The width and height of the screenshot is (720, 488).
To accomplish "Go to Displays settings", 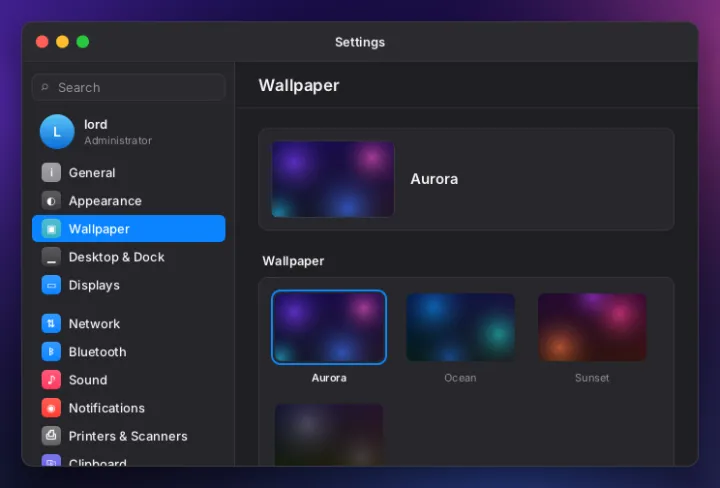I will pyautogui.click(x=129, y=285).
